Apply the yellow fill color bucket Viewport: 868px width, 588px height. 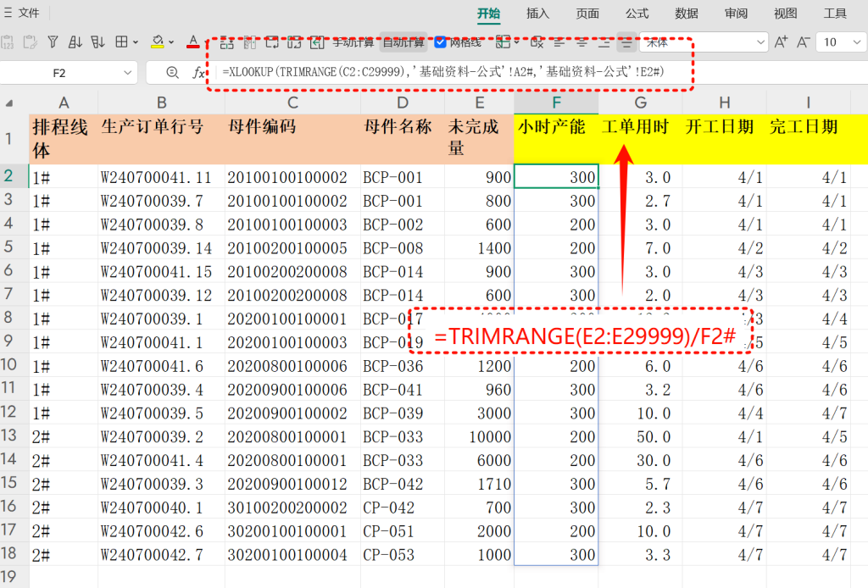pyautogui.click(x=158, y=42)
